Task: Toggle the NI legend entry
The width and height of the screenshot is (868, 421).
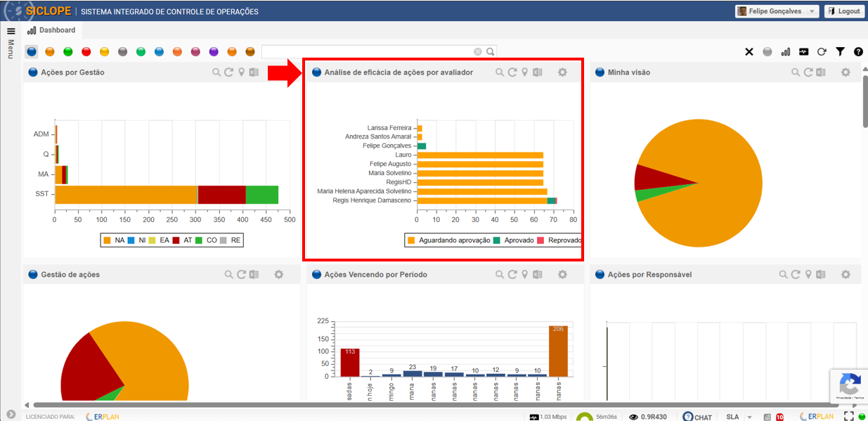Action: coord(137,240)
